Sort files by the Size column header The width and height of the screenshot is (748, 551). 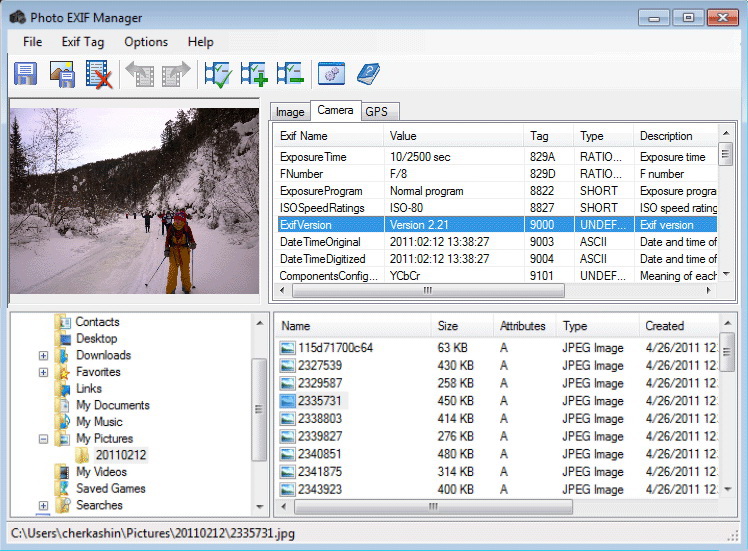click(x=448, y=326)
